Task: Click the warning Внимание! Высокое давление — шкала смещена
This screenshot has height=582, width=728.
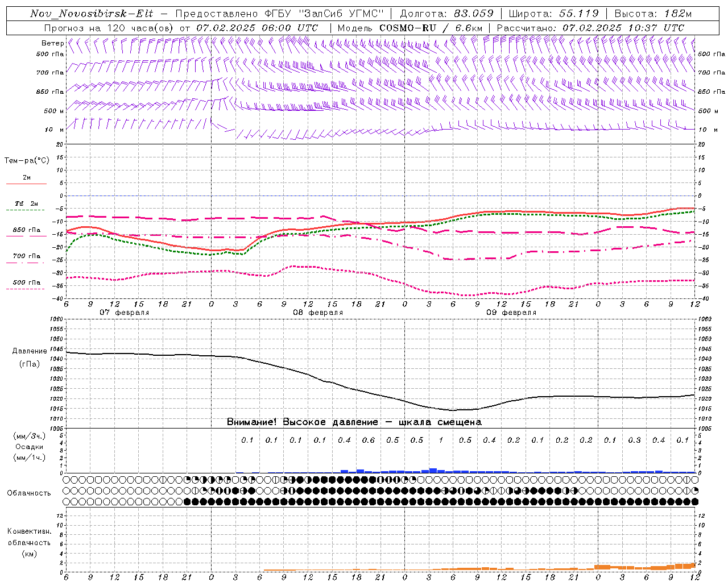Action: click(x=354, y=422)
